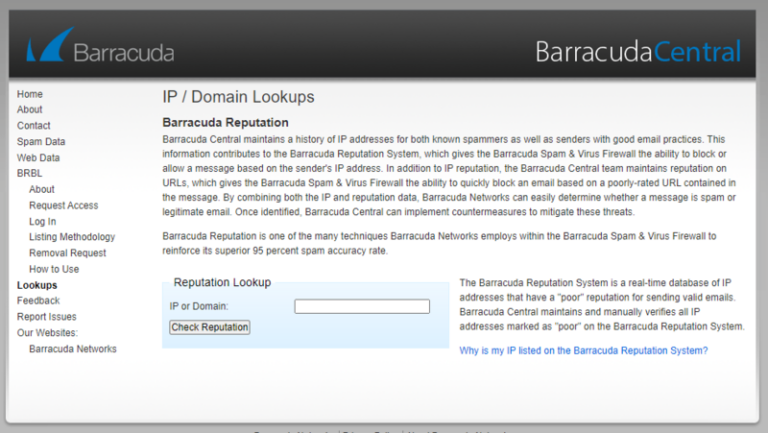Click Log In in the sidebar

(x=43, y=221)
